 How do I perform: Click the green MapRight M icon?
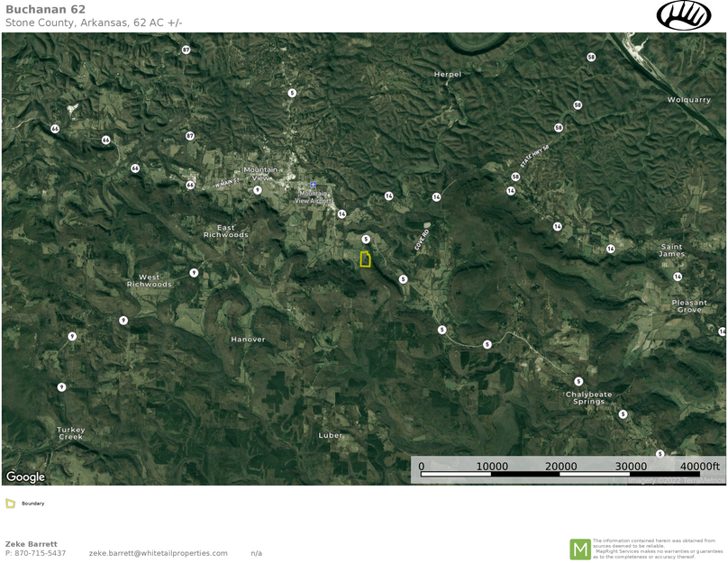tap(579, 549)
